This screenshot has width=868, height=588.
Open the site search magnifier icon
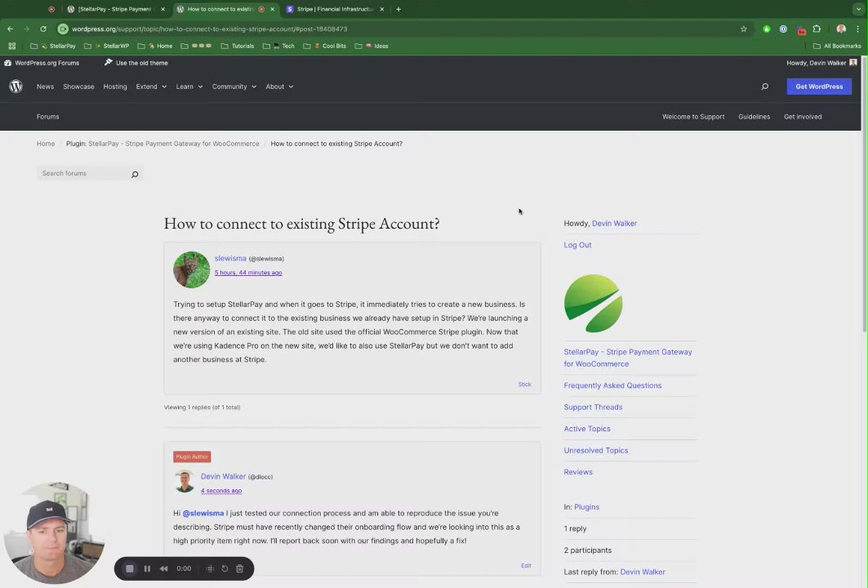(765, 87)
